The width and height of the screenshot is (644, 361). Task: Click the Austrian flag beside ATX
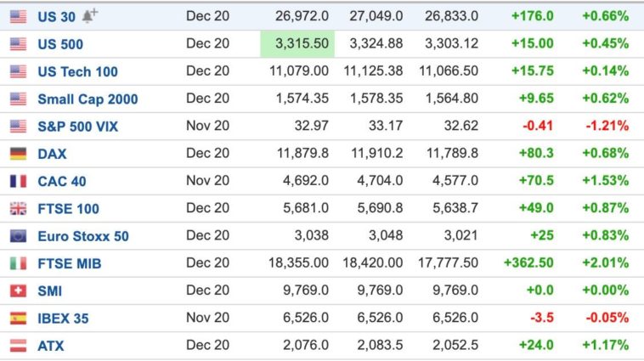(18, 346)
